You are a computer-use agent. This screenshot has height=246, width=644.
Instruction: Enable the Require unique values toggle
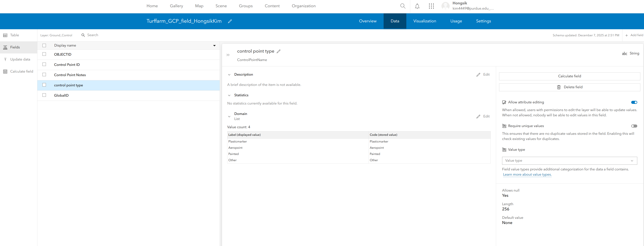[x=634, y=126]
